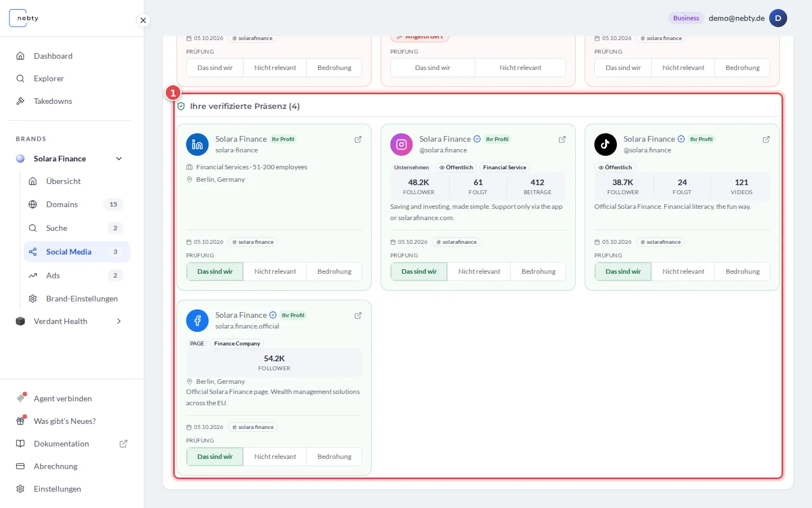Click the TikTok profile icon
The image size is (812, 508).
pos(606,144)
